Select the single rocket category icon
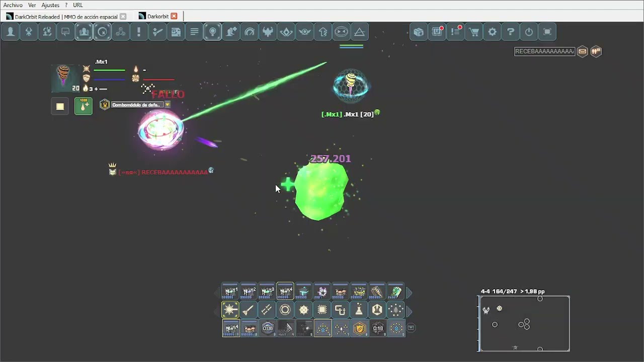Image resolution: width=644 pixels, height=362 pixels. pyautogui.click(x=249, y=310)
